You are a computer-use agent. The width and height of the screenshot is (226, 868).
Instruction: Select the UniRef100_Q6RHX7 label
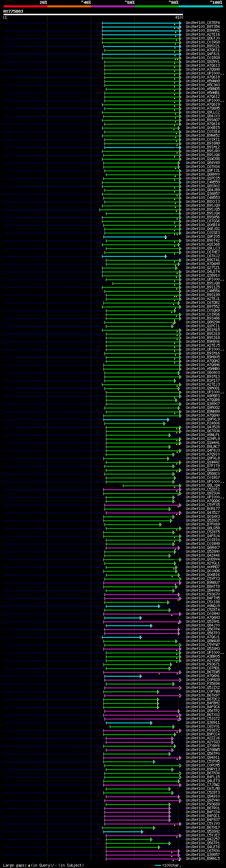(x=203, y=548)
